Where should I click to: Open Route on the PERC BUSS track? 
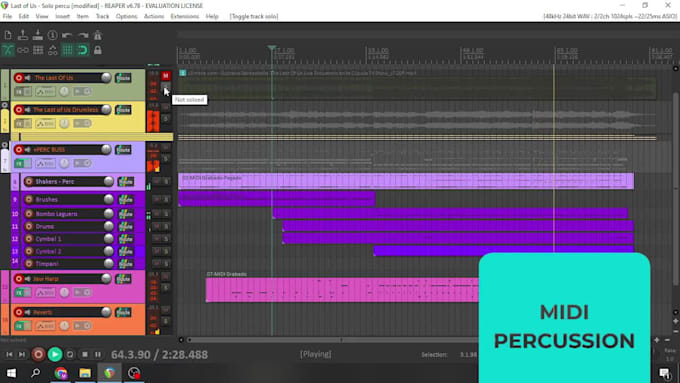point(123,150)
